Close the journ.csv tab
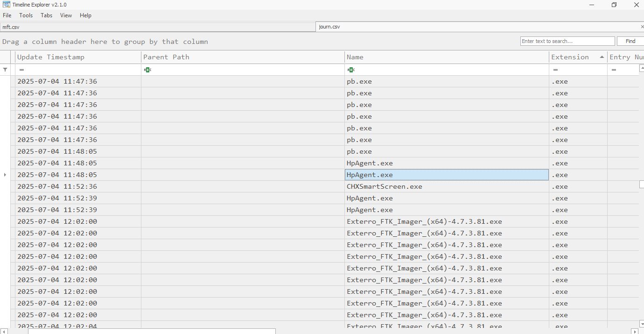 tap(642, 27)
